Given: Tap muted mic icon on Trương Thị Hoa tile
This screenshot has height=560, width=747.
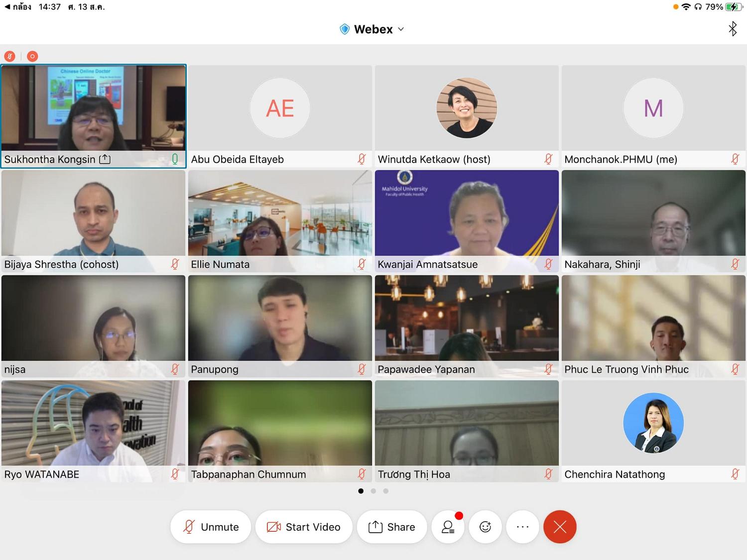Looking at the screenshot, I should [x=548, y=474].
